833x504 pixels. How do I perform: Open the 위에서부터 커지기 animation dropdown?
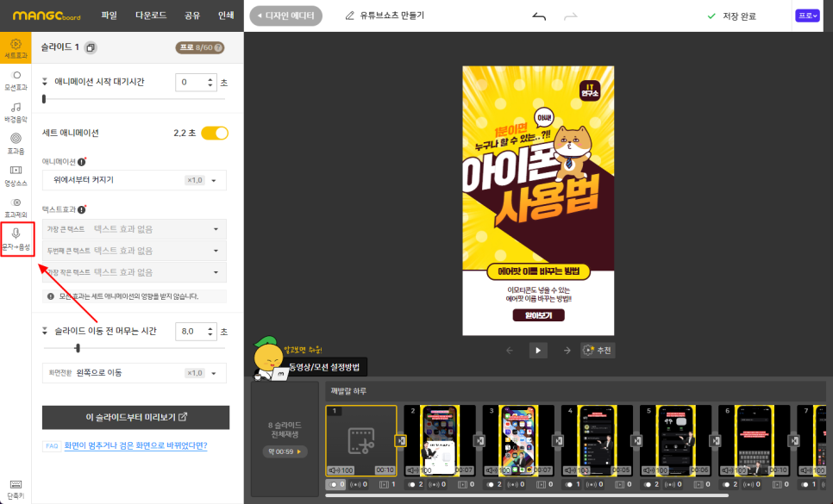click(135, 180)
